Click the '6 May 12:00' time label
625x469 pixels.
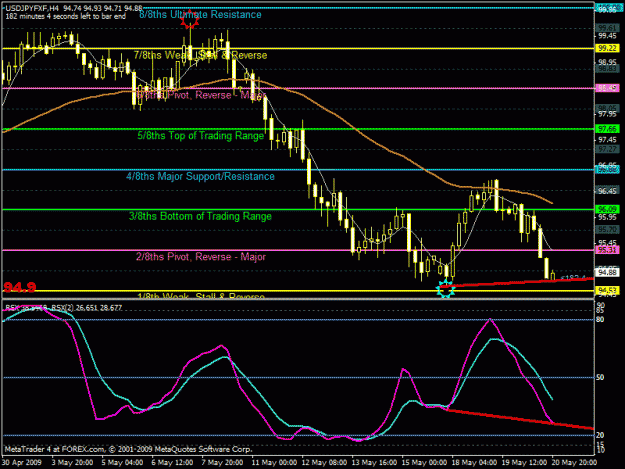pyautogui.click(x=172, y=463)
